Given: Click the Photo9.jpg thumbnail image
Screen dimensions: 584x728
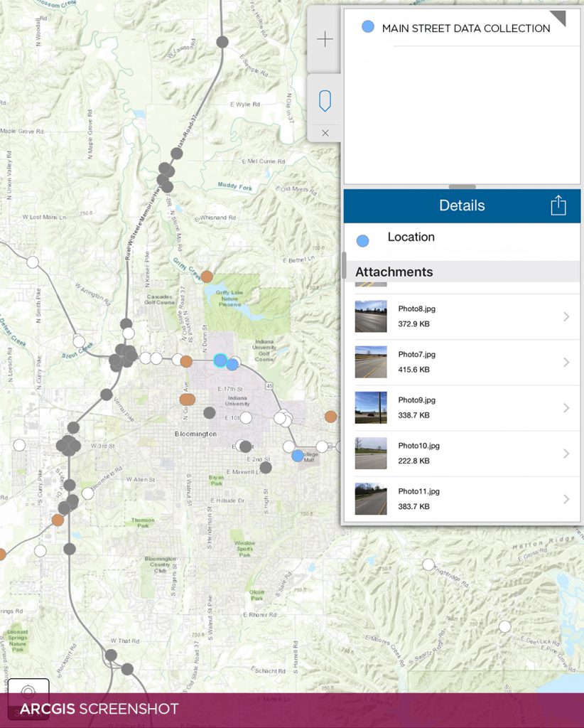Looking at the screenshot, I should click(370, 407).
